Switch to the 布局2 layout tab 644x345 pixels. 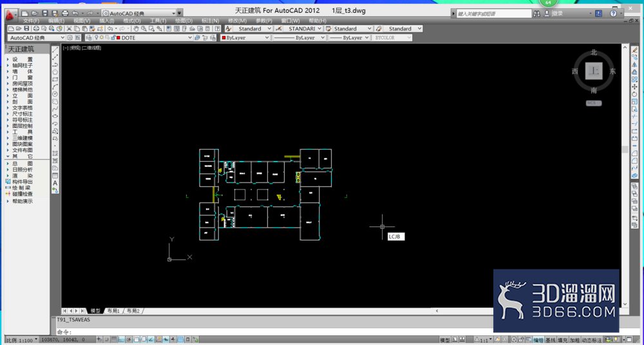tap(133, 311)
